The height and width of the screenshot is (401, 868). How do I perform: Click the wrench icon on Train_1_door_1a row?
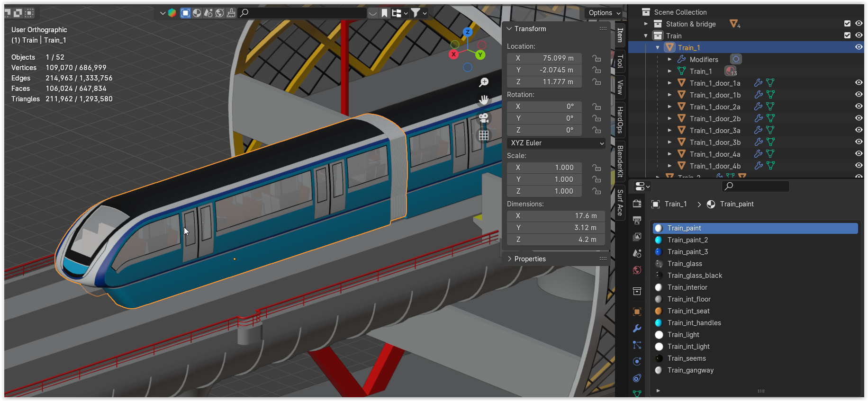point(759,83)
